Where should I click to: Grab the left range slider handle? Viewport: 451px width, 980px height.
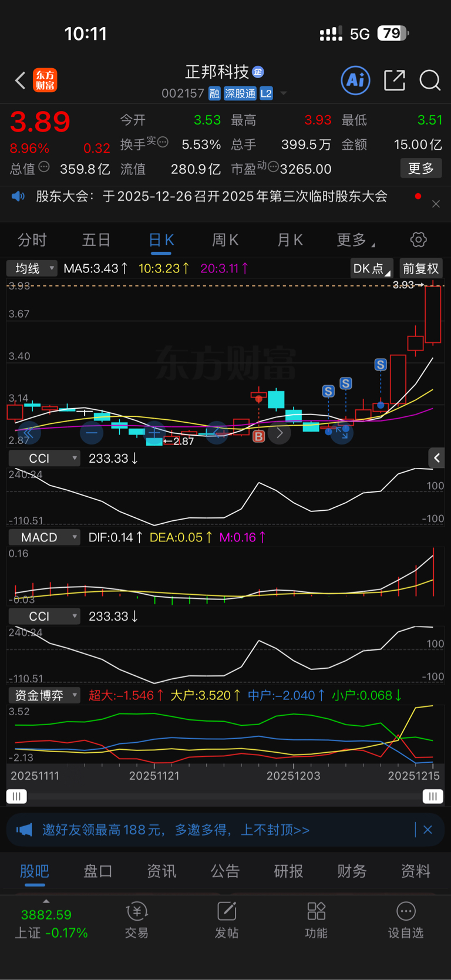click(x=16, y=796)
